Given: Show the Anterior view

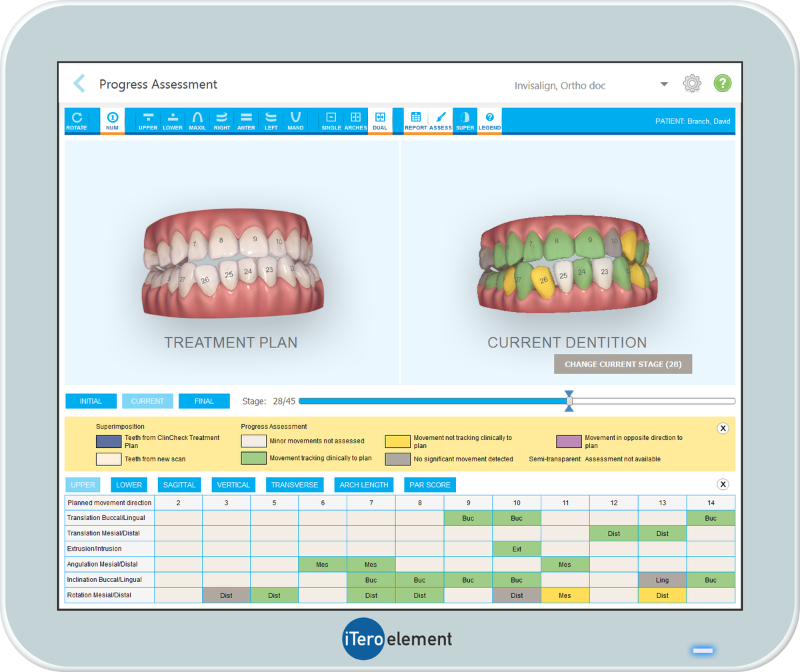Looking at the screenshot, I should pyautogui.click(x=246, y=121).
